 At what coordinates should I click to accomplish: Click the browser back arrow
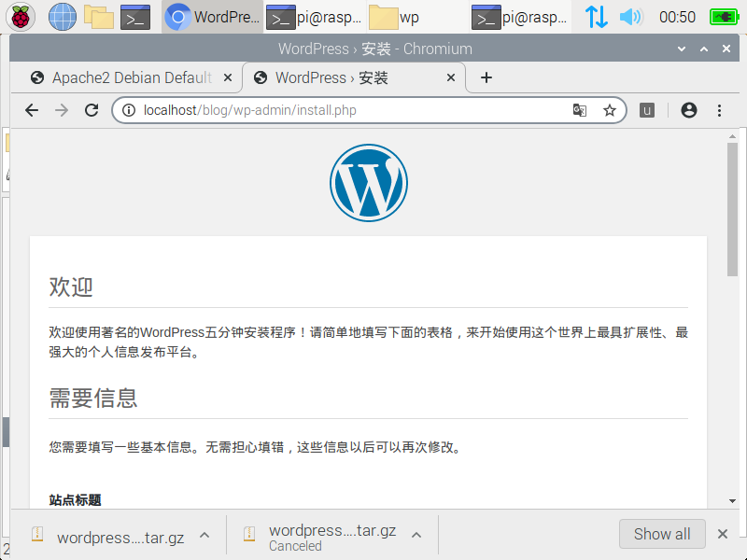32,110
